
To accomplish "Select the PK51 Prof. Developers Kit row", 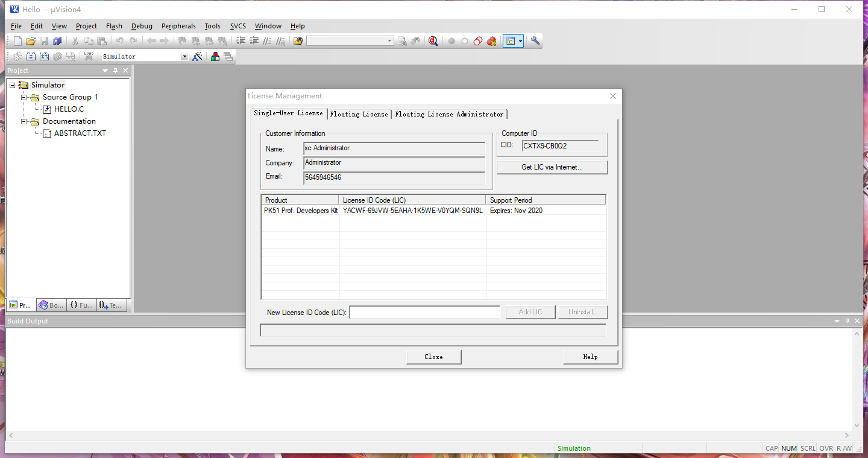I will coord(433,211).
